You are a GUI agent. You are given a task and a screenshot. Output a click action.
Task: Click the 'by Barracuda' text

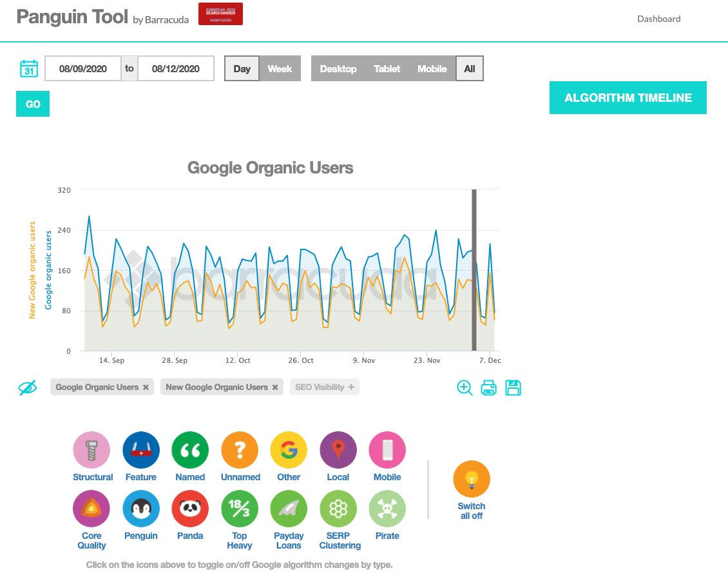(160, 19)
